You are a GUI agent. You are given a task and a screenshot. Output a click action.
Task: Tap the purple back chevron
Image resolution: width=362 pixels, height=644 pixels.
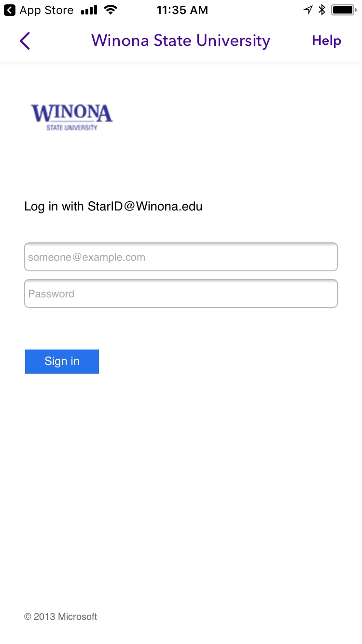(x=25, y=41)
